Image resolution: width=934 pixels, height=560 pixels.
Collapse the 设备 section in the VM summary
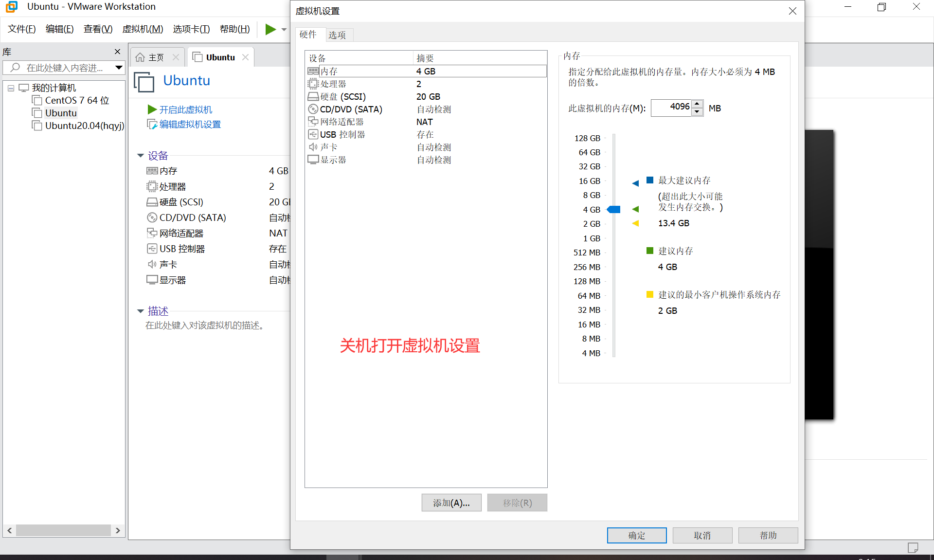tap(141, 156)
